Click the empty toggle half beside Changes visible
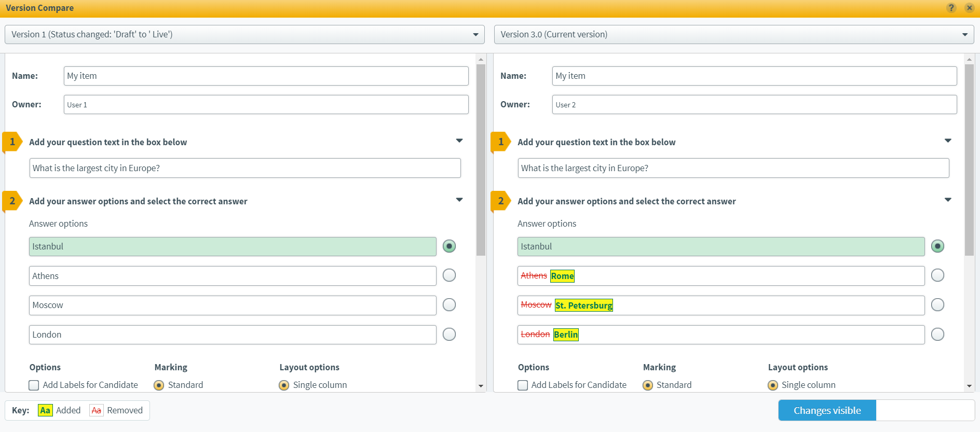 click(925, 410)
